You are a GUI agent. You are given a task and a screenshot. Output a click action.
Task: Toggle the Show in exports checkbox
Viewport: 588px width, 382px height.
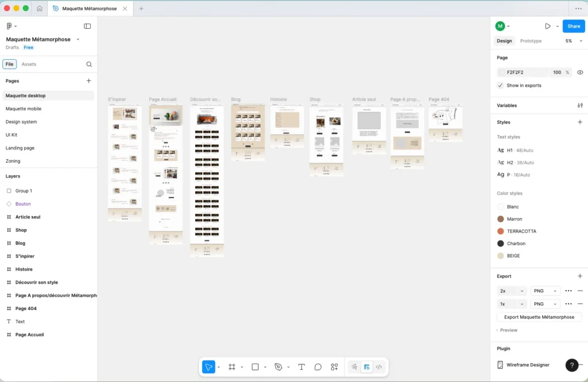tap(501, 84)
